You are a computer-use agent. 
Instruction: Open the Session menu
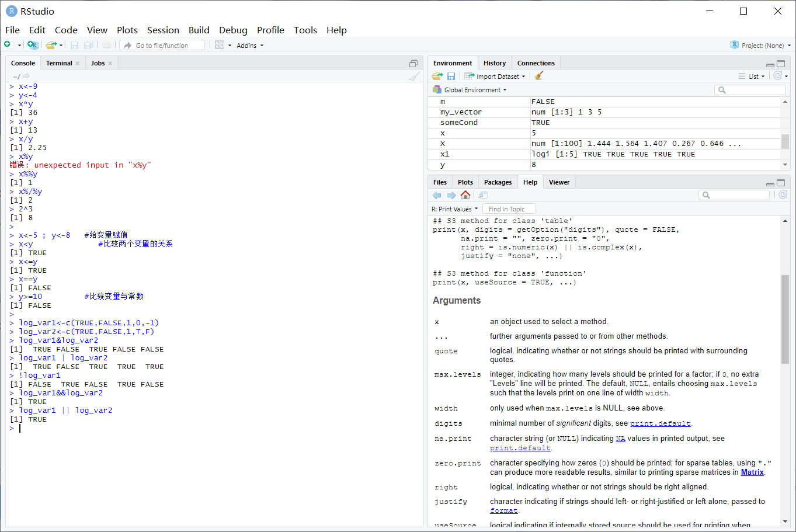pos(163,30)
